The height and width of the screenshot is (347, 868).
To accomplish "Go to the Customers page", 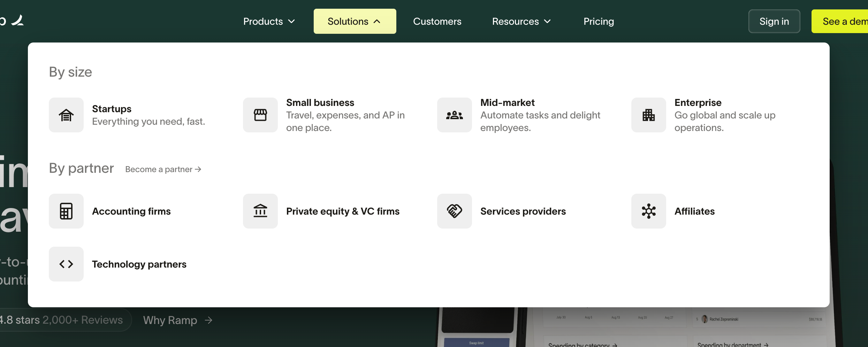I will click(x=437, y=22).
